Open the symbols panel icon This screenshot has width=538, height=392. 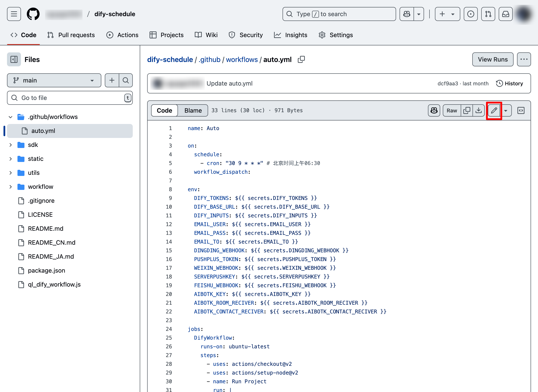click(x=521, y=110)
